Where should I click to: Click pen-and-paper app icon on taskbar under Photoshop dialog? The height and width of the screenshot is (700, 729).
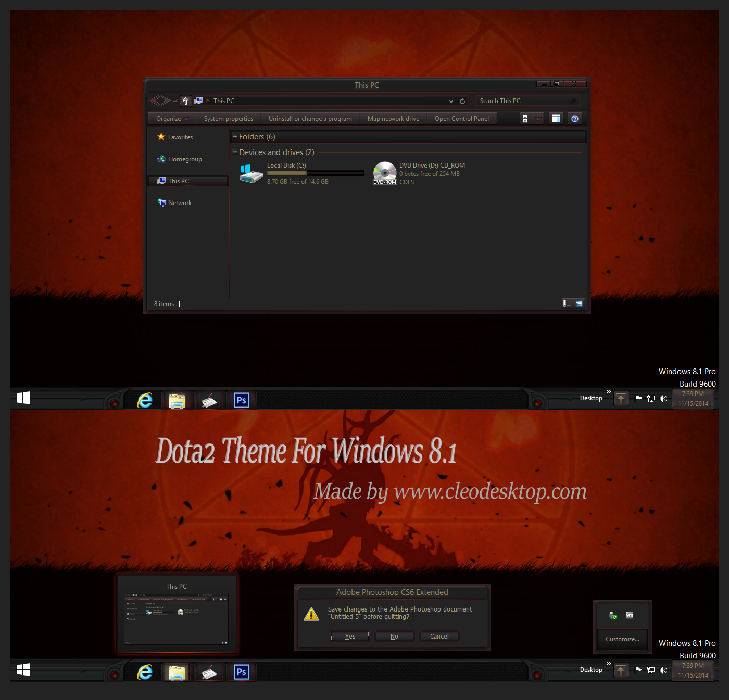pos(209,672)
